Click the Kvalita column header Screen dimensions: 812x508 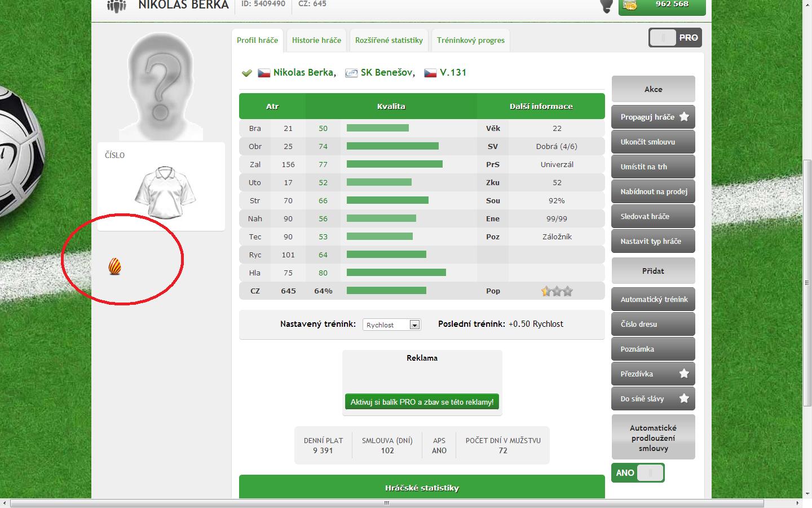click(391, 106)
